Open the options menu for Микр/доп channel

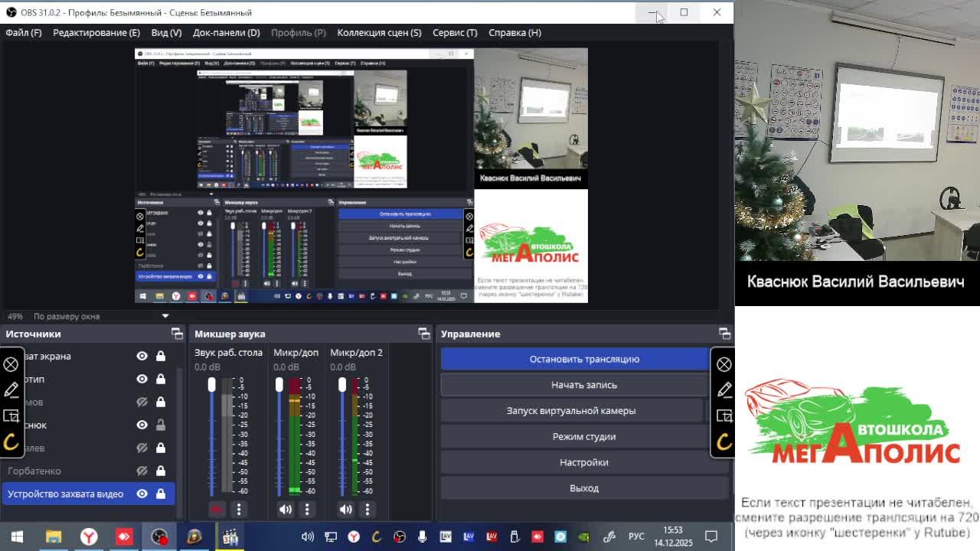pyautogui.click(x=307, y=509)
